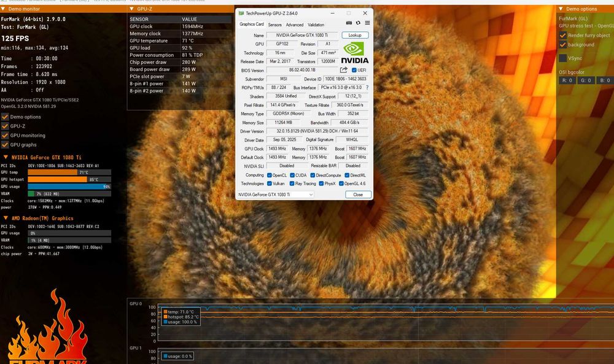Click the FurMark flame logo

pyautogui.click(x=47, y=328)
